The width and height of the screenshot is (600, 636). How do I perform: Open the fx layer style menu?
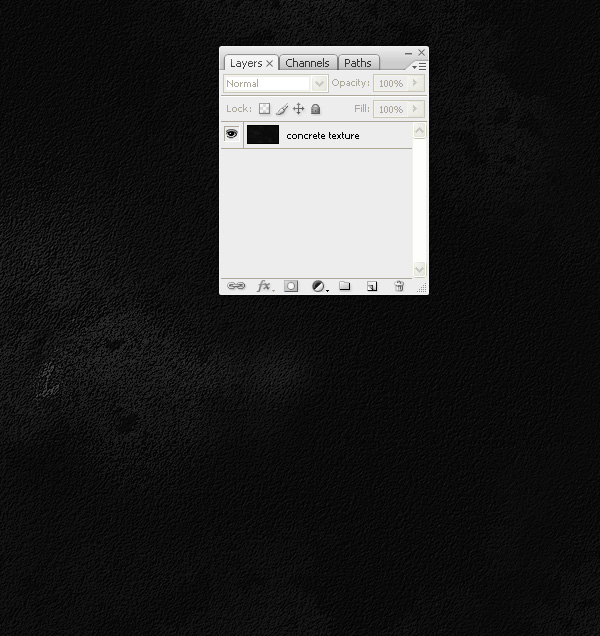[x=265, y=286]
